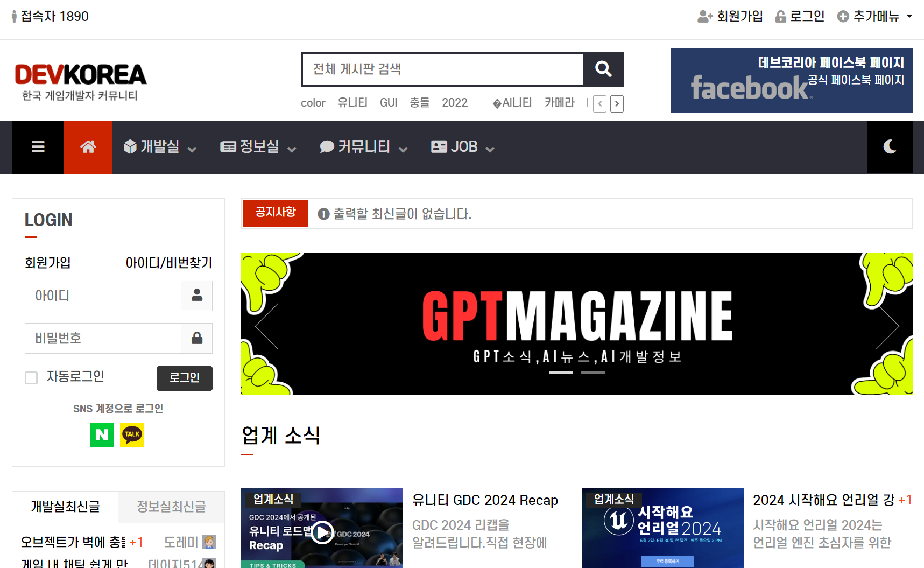The image size is (924, 568).
Task: Click the dark 로그인 button
Action: click(185, 378)
